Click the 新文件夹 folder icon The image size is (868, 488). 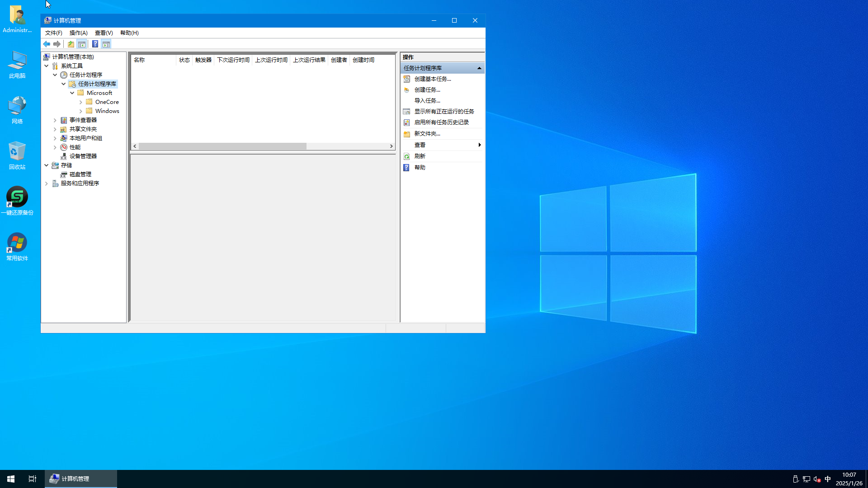(x=406, y=134)
